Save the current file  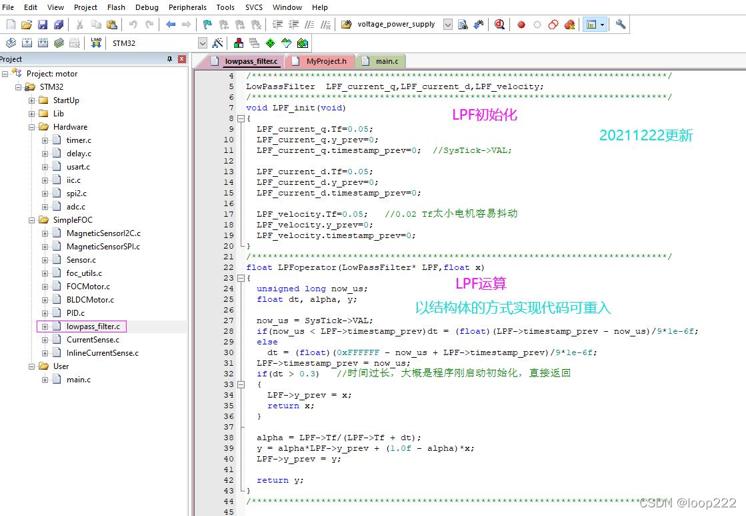pyautogui.click(x=43, y=25)
